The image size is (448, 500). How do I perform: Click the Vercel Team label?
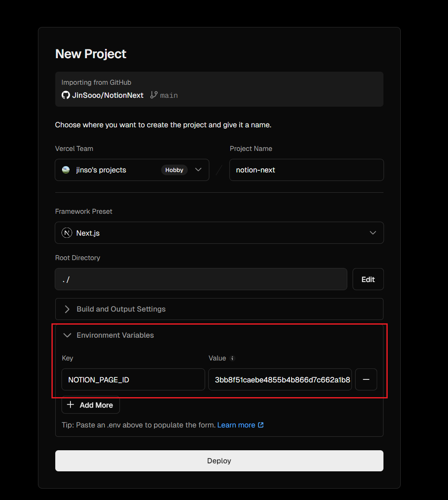pyautogui.click(x=74, y=148)
